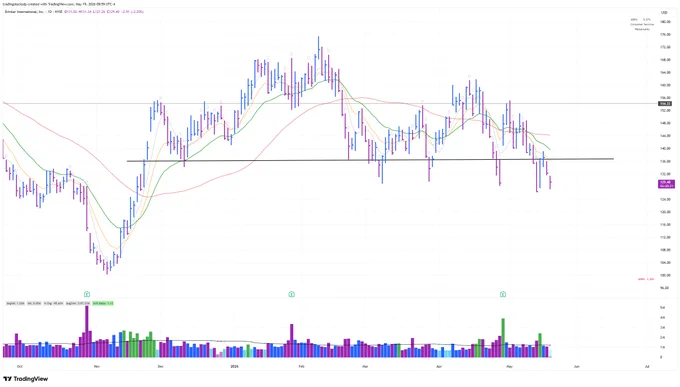Click the 5M volume axis label
Image resolution: width=680 pixels, height=387 pixels.
[662, 308]
